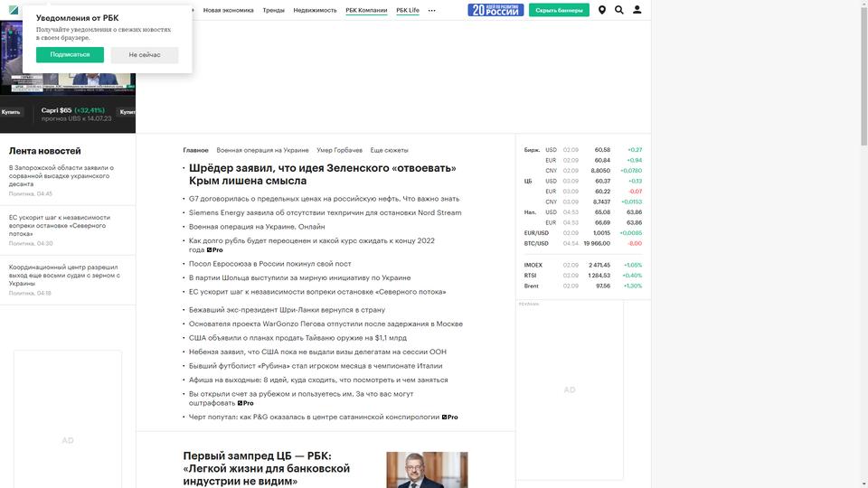The height and width of the screenshot is (488, 868).
Task: Open Новая экономика menu item
Action: coord(228,11)
